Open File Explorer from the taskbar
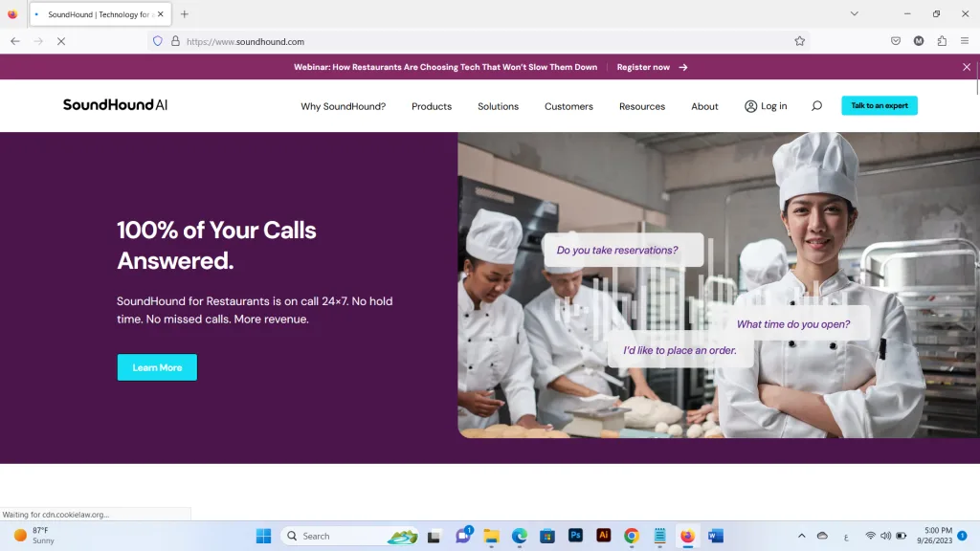This screenshot has width=980, height=551. (x=491, y=536)
